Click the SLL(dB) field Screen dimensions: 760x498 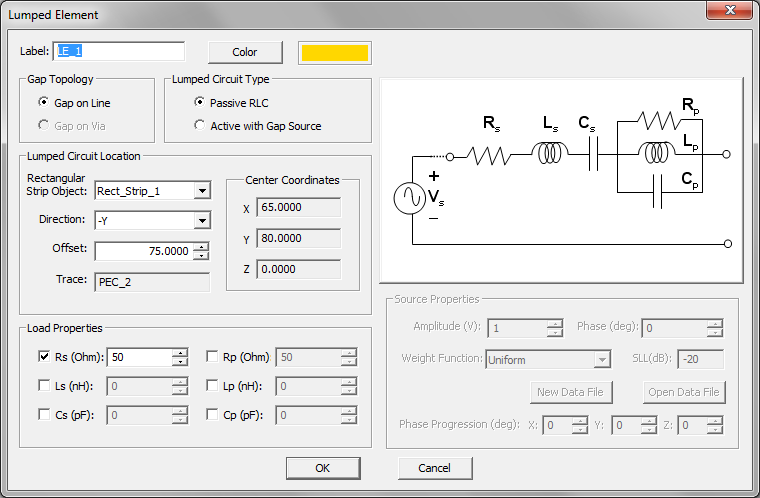point(700,359)
